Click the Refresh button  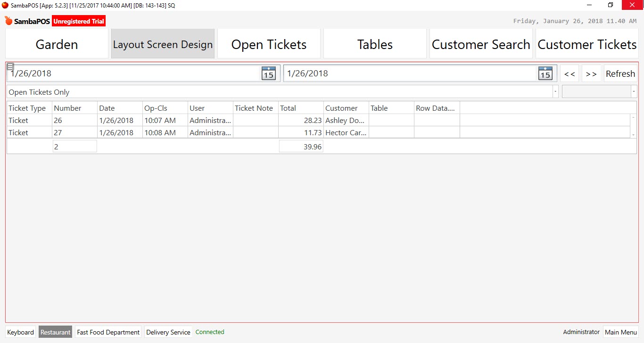tap(620, 73)
